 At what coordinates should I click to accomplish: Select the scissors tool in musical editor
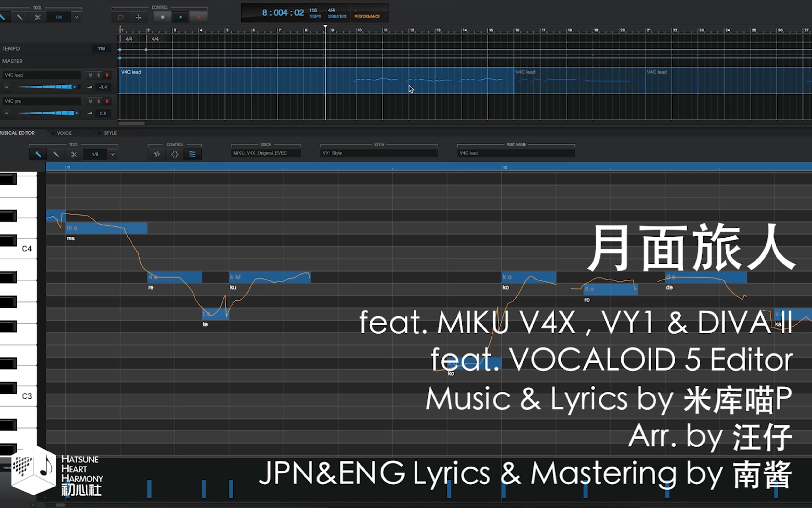point(74,155)
